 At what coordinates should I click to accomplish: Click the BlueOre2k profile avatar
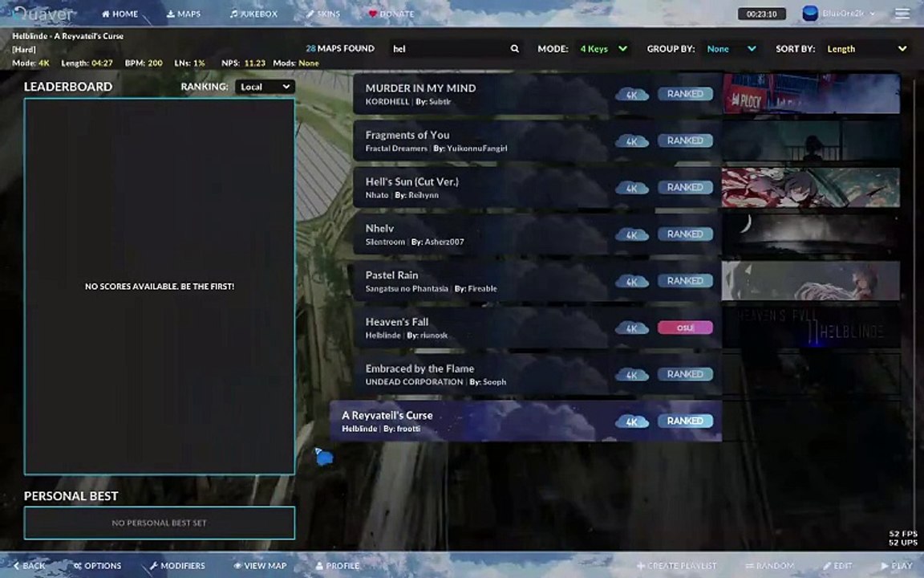pyautogui.click(x=810, y=13)
